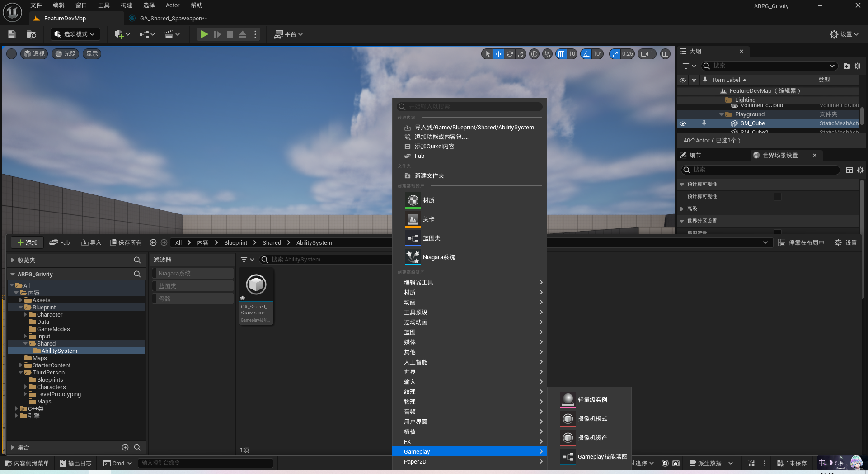The height and width of the screenshot is (474, 868).
Task: Select the translate move tool in viewport
Action: pos(498,54)
